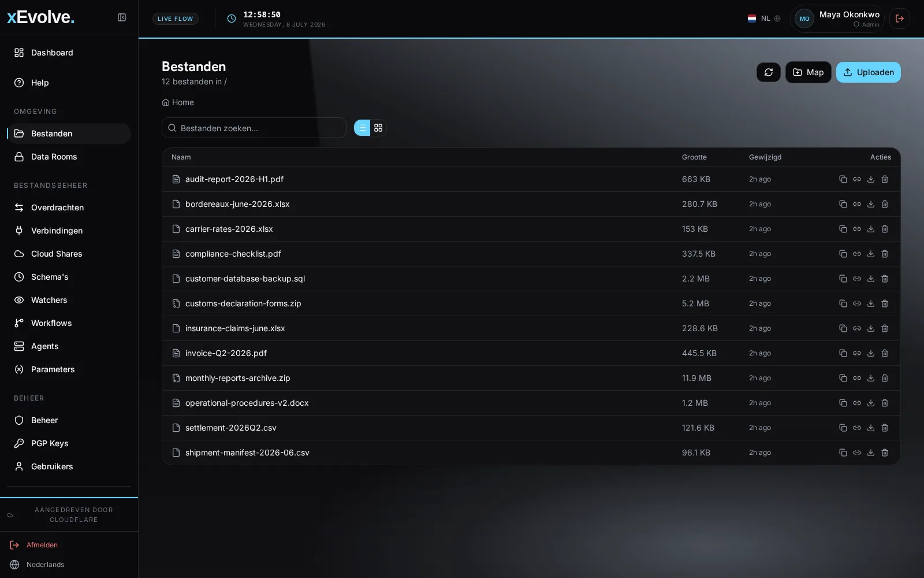
Task: Delete compliance-checklist.pdf with its trash icon
Action: click(885, 254)
